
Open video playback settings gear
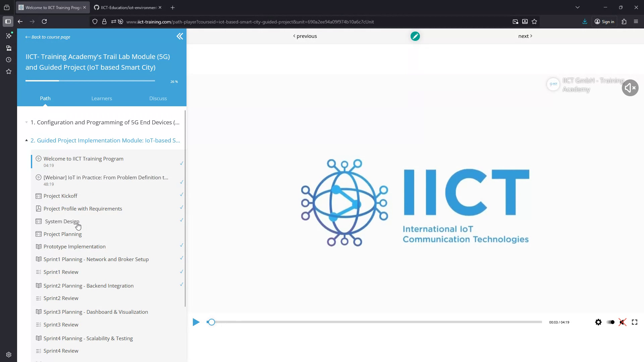point(599,322)
